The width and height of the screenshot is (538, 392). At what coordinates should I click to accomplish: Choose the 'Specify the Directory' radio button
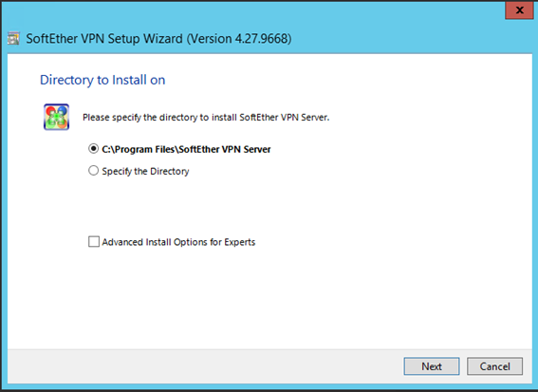(93, 171)
